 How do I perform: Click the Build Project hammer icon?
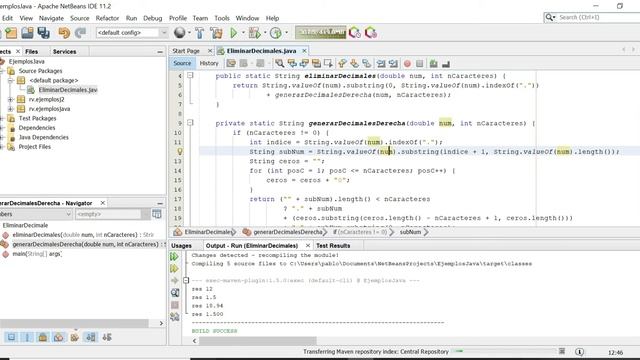pyautogui.click(x=200, y=33)
